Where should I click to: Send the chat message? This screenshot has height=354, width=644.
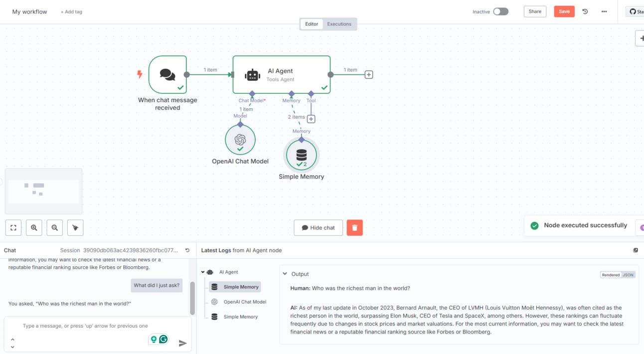[x=183, y=343]
